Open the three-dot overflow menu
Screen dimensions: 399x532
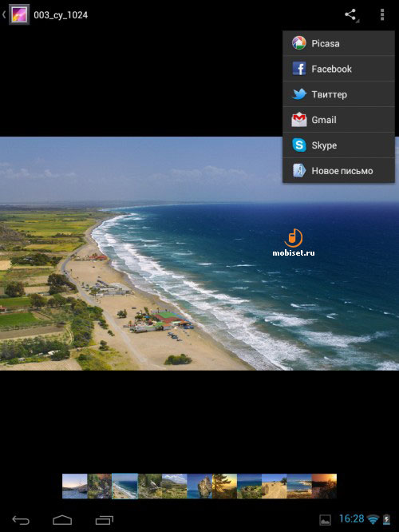click(x=382, y=15)
